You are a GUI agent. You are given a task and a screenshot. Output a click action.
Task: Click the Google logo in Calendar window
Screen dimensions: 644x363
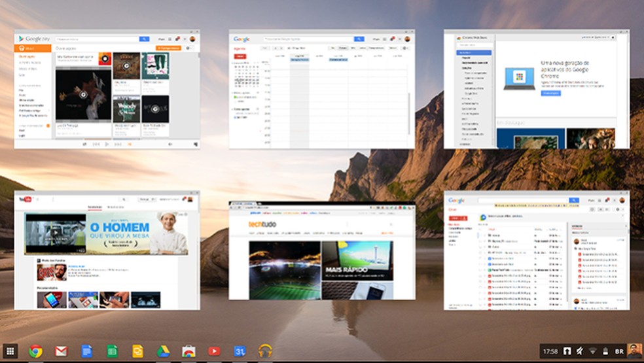click(241, 39)
